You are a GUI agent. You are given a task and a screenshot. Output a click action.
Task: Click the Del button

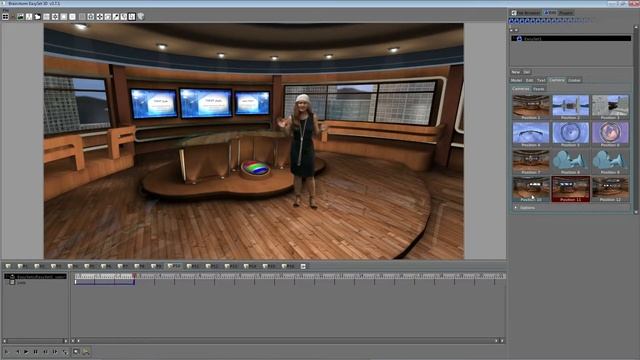pyautogui.click(x=527, y=72)
